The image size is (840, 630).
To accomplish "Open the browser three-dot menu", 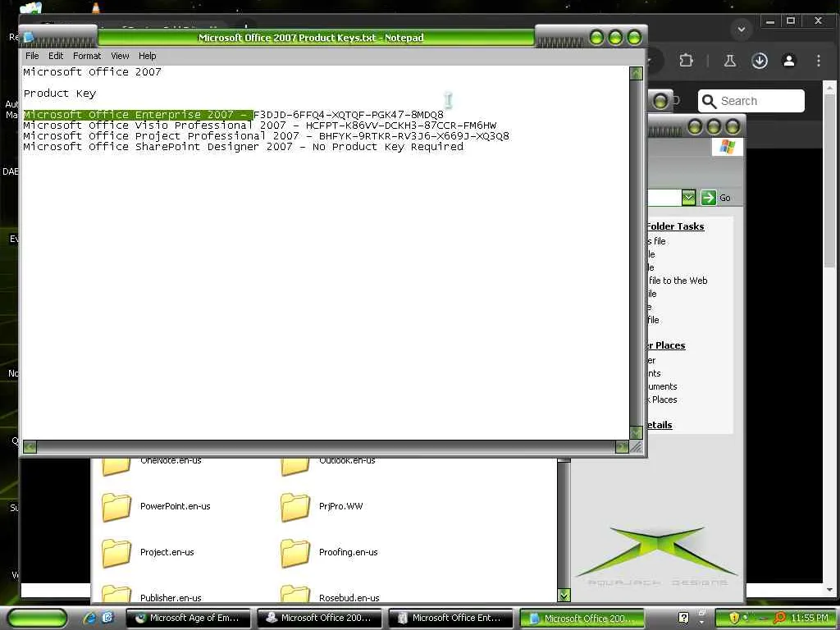I will click(819, 61).
